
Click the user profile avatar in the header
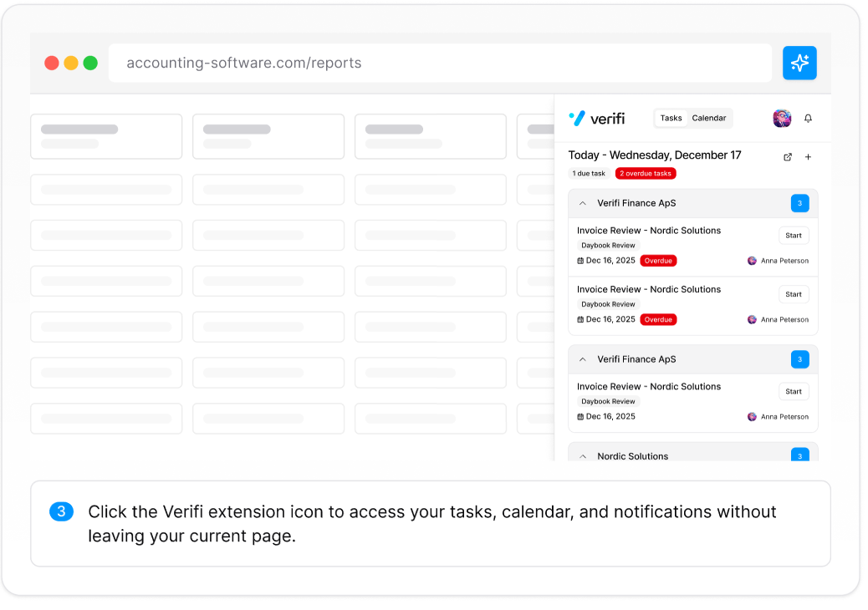(x=782, y=119)
